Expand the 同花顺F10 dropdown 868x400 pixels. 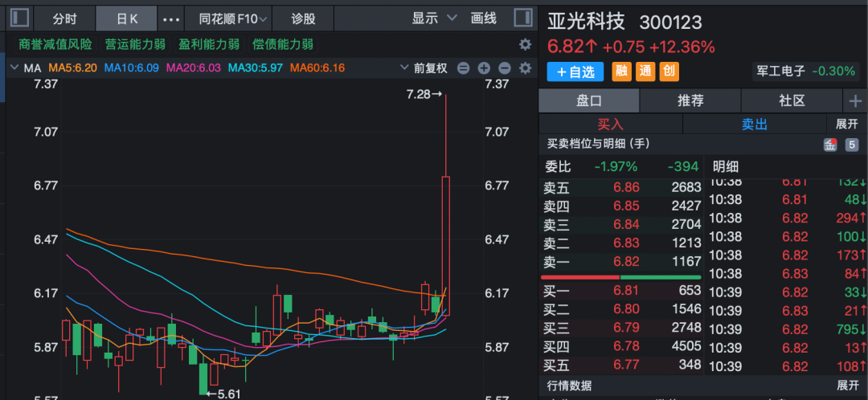click(227, 18)
